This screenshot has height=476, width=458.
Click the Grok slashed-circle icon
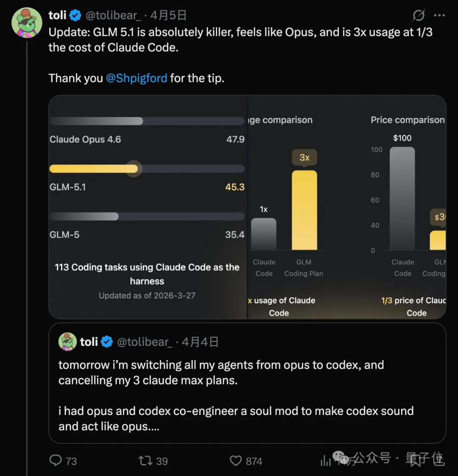(x=419, y=16)
